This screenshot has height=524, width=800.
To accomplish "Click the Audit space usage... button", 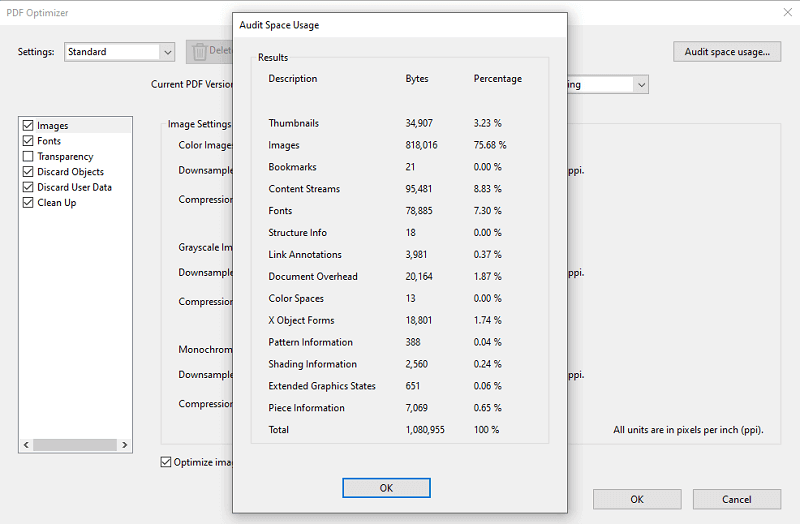I will [726, 52].
